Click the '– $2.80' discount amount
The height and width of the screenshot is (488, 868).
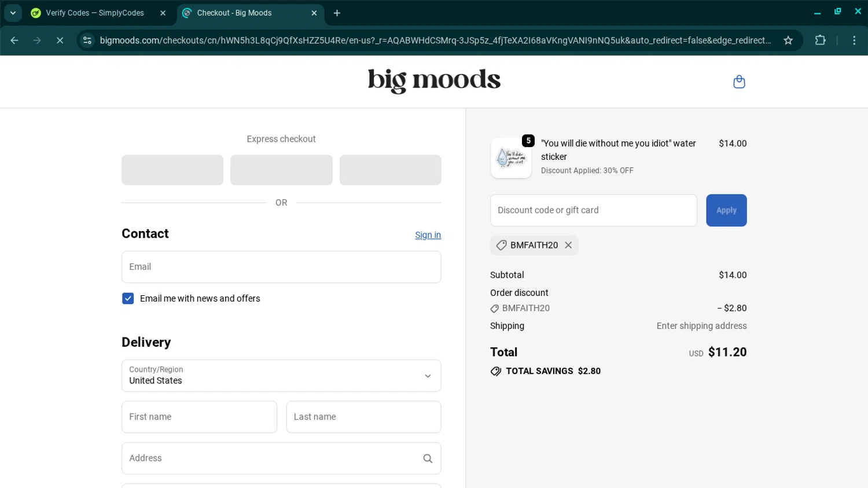(x=732, y=308)
